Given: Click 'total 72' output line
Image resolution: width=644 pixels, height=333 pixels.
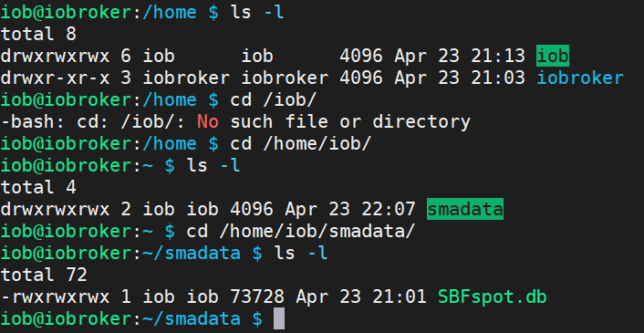Looking at the screenshot, I should coord(44,275).
